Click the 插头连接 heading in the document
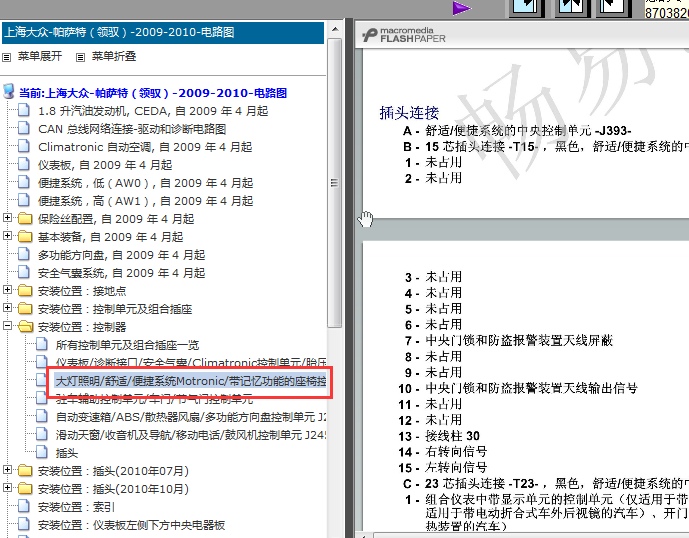 (x=409, y=113)
